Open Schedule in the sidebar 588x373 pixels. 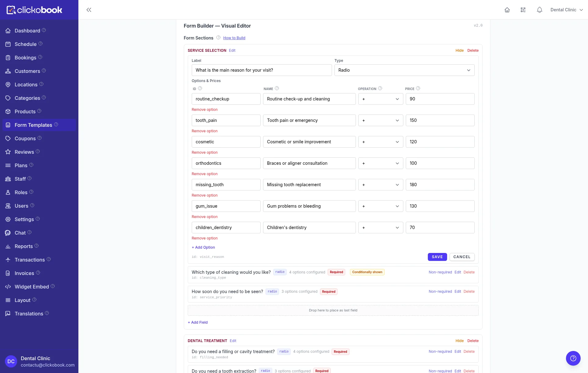coord(25,44)
